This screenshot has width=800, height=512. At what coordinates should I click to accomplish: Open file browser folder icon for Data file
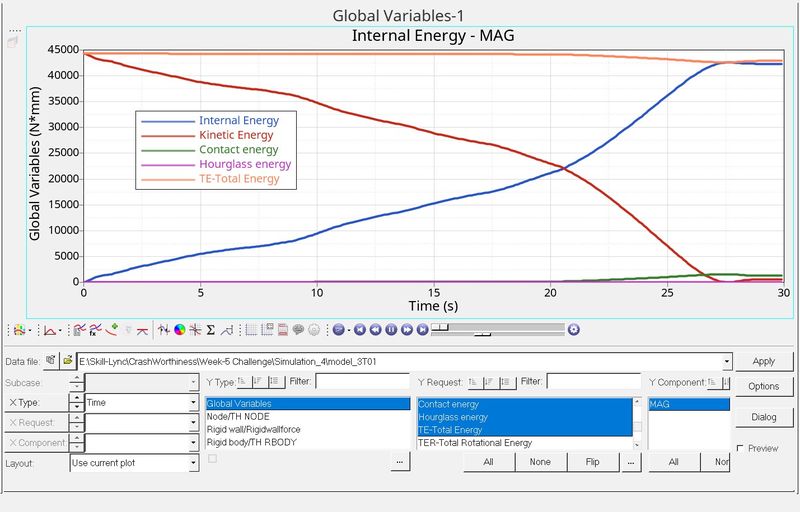pyautogui.click(x=67, y=361)
